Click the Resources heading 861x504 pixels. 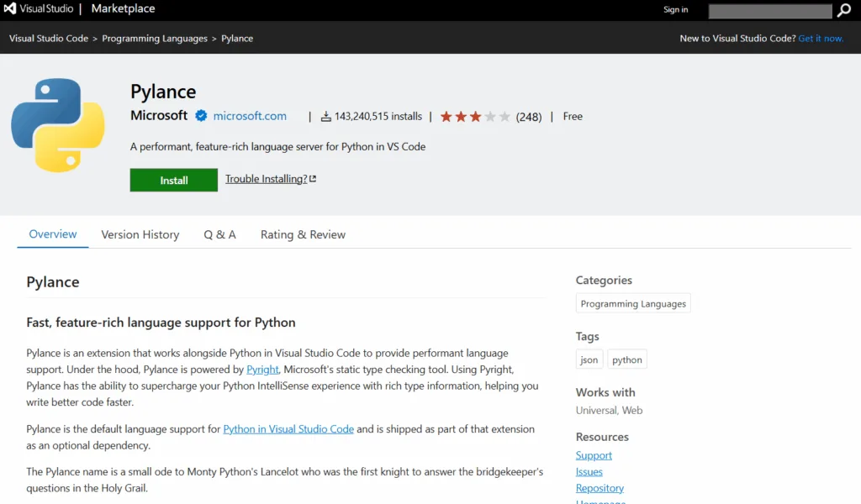[x=602, y=437]
